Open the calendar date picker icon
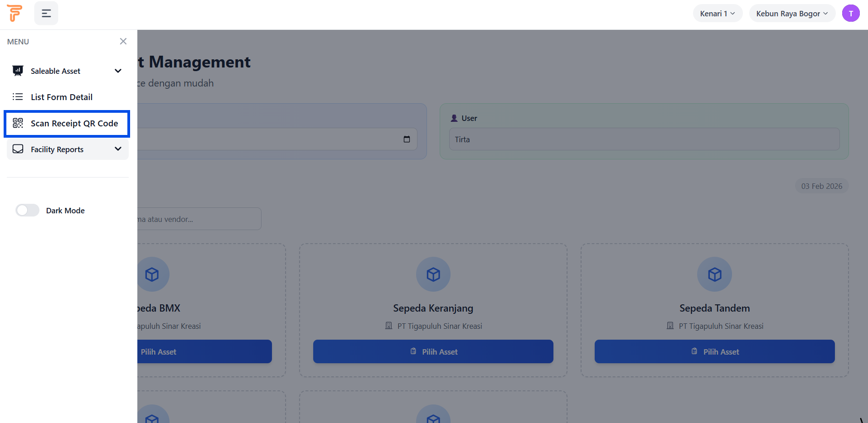This screenshot has height=423, width=868. pos(407,139)
